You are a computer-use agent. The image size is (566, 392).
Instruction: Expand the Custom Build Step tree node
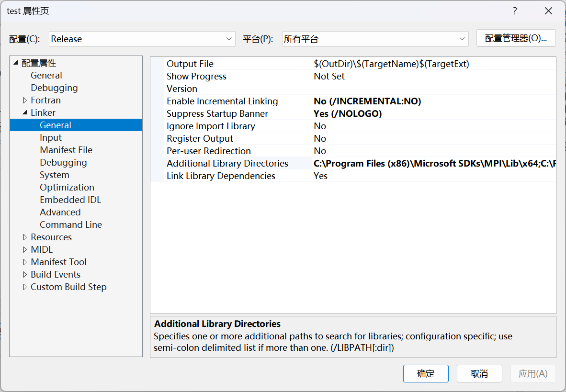tap(25, 287)
